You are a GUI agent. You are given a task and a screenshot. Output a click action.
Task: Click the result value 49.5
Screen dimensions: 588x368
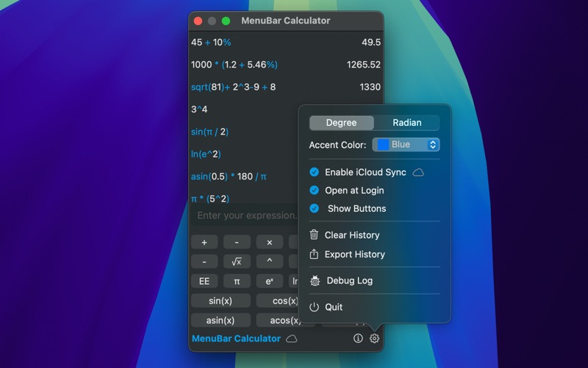(x=371, y=43)
